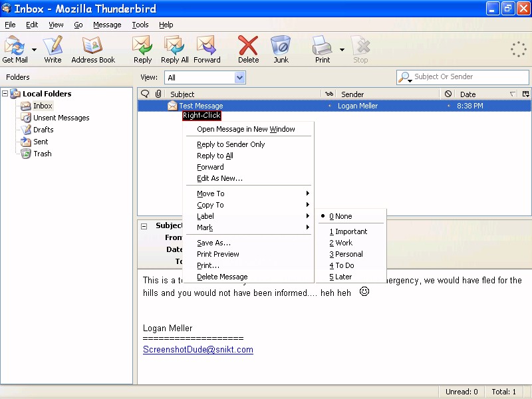
Task: Open the Edit menu
Action: [32, 25]
